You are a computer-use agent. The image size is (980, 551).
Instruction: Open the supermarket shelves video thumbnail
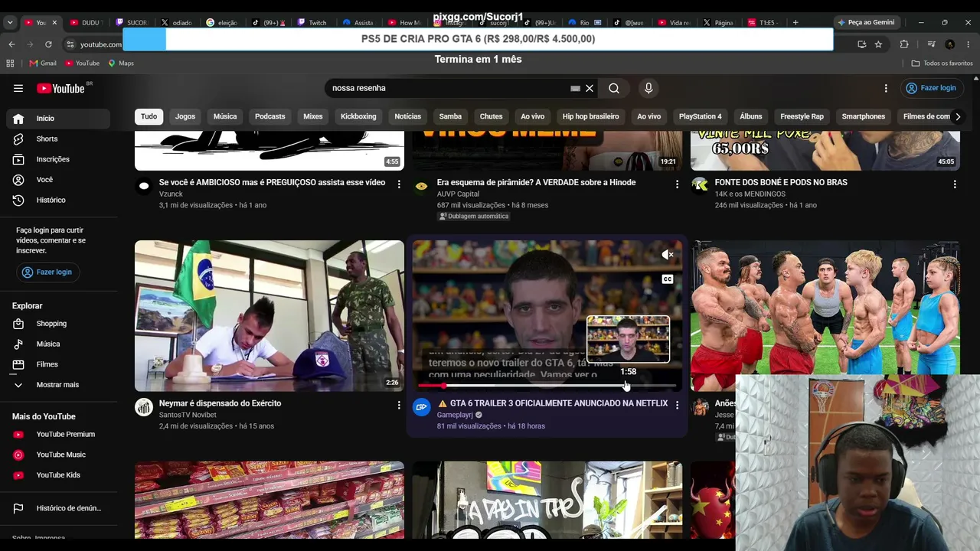click(x=269, y=500)
